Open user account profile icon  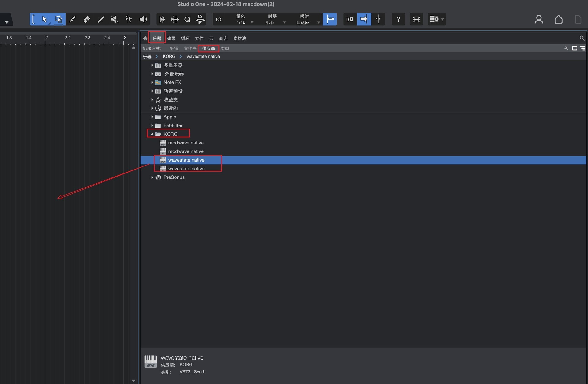tap(539, 19)
